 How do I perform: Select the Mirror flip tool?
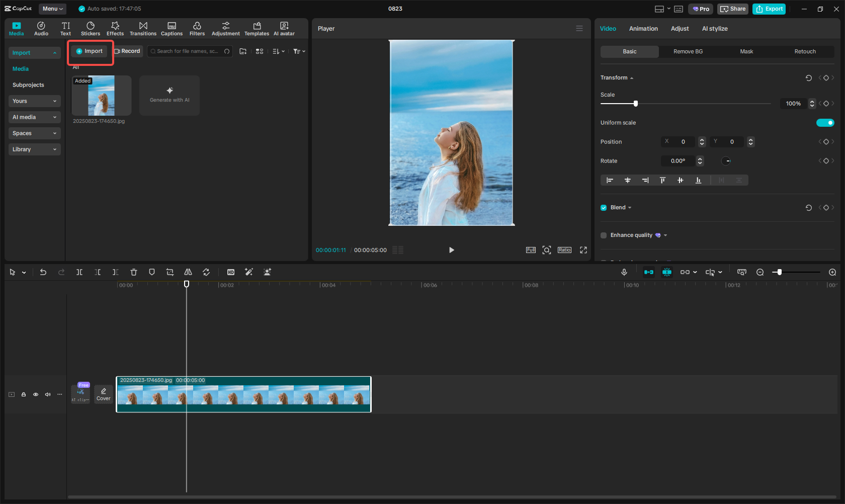(x=188, y=272)
